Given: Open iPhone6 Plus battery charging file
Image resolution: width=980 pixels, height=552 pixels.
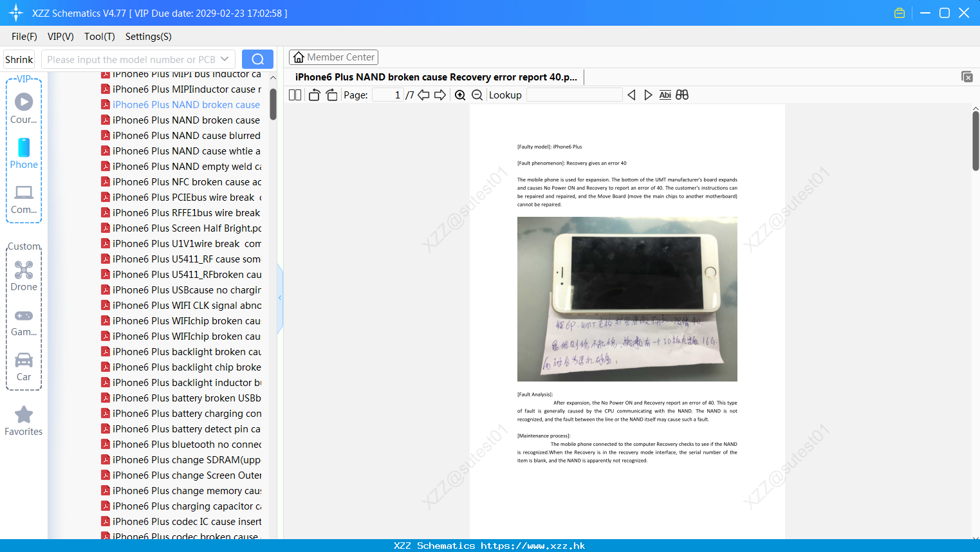Looking at the screenshot, I should click(x=181, y=414).
